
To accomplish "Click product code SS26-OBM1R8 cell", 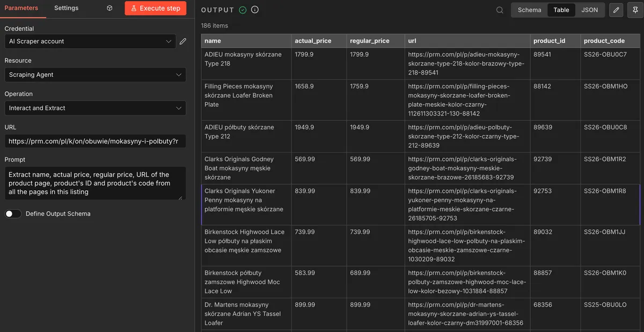I will tap(610, 205).
